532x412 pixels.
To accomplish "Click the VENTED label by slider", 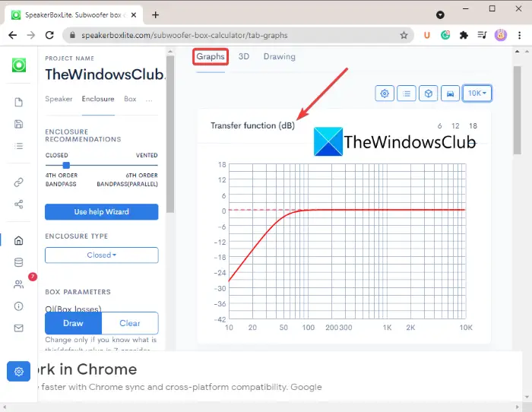I will [147, 155].
